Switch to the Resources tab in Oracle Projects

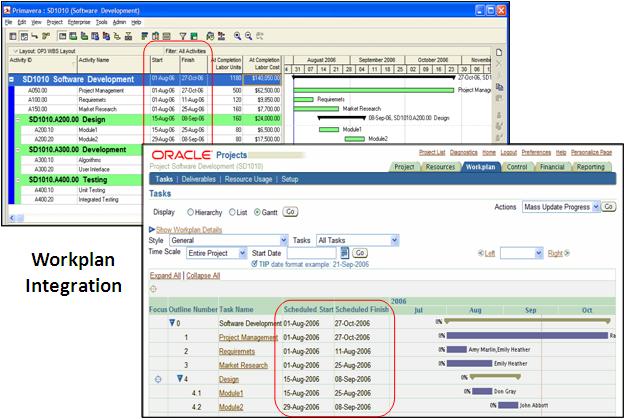pyautogui.click(x=440, y=167)
